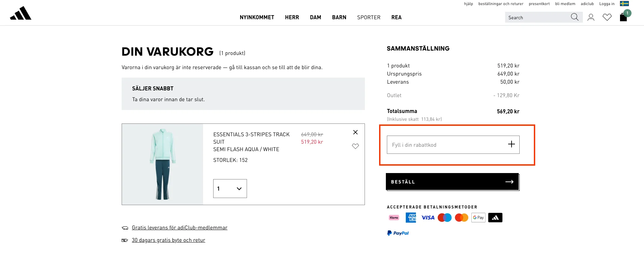Select the Klarna payment icon
This screenshot has width=644, height=254.
pyautogui.click(x=394, y=218)
